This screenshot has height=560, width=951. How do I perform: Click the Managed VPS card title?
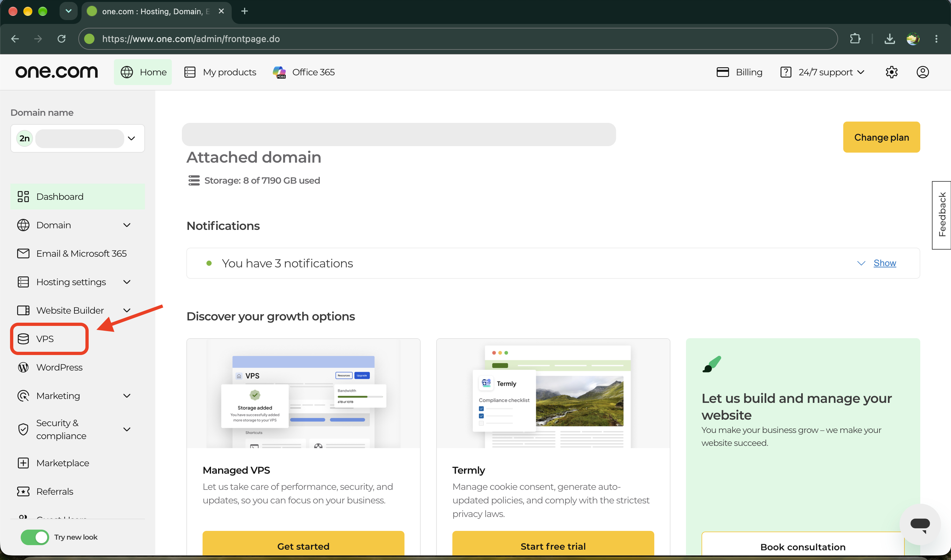point(236,470)
